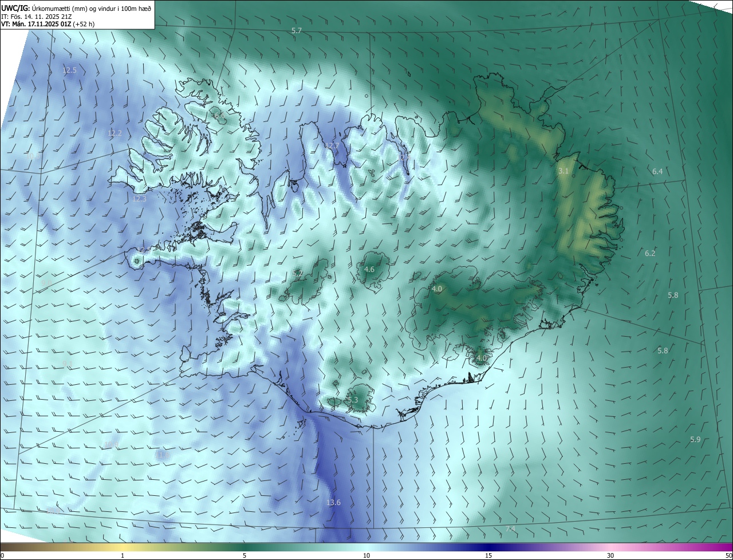733x560 pixels.
Task: Click the '30' tick on the color scale
Action: coord(610,555)
